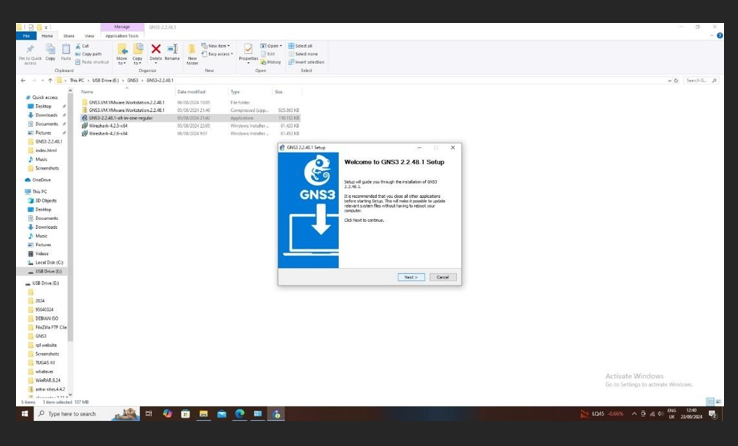
Task: Select the GNS3.VM.VMware.Workstation folder row
Action: coord(190,102)
